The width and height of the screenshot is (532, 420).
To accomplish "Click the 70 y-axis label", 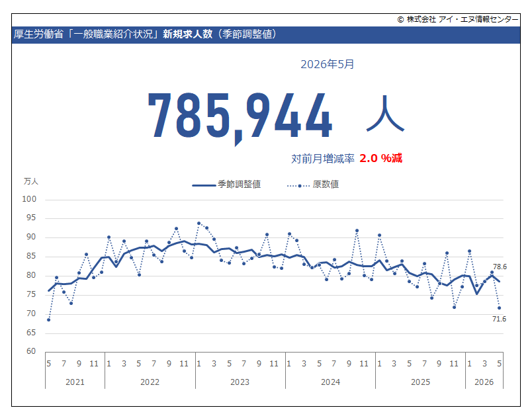I will pos(31,314).
